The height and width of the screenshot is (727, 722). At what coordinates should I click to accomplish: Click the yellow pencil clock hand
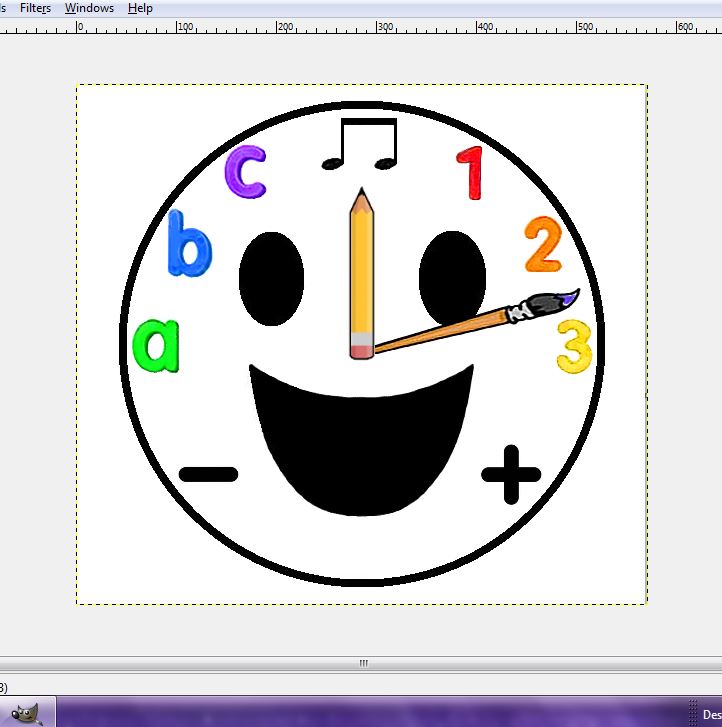pyautogui.click(x=362, y=274)
